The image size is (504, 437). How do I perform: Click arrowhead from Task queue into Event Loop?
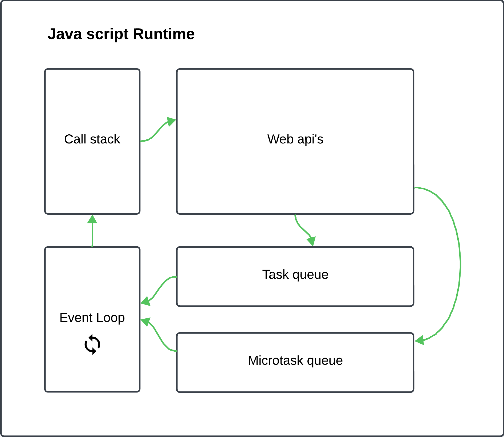point(146,301)
